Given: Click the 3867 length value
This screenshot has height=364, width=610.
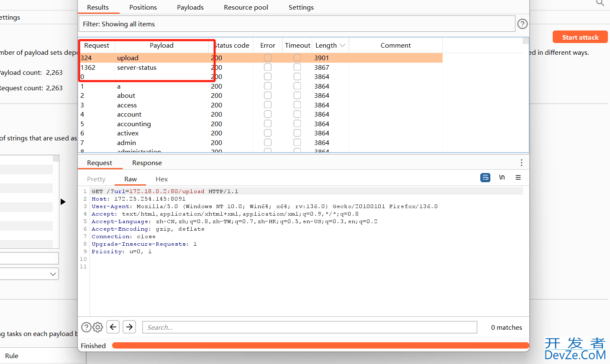Looking at the screenshot, I should (x=322, y=67).
